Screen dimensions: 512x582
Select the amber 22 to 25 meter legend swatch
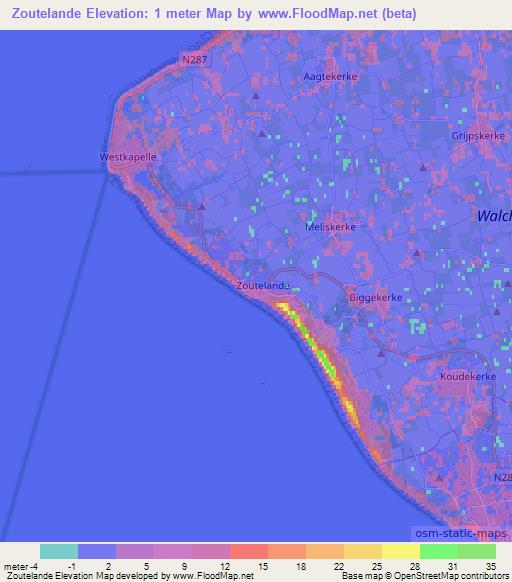pyautogui.click(x=363, y=552)
